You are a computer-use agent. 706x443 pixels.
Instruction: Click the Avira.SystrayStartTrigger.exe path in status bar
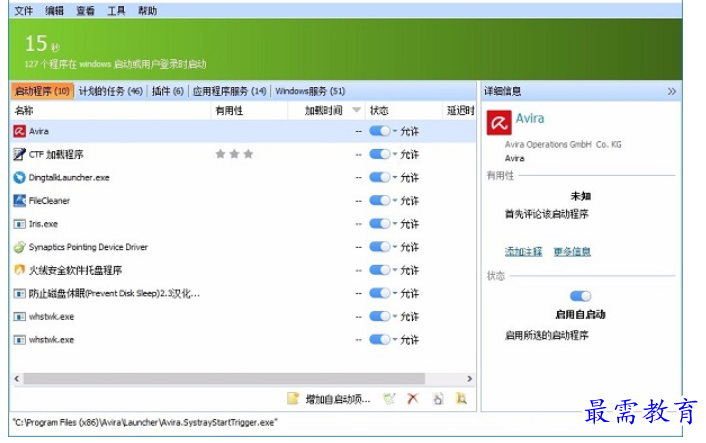(145, 422)
